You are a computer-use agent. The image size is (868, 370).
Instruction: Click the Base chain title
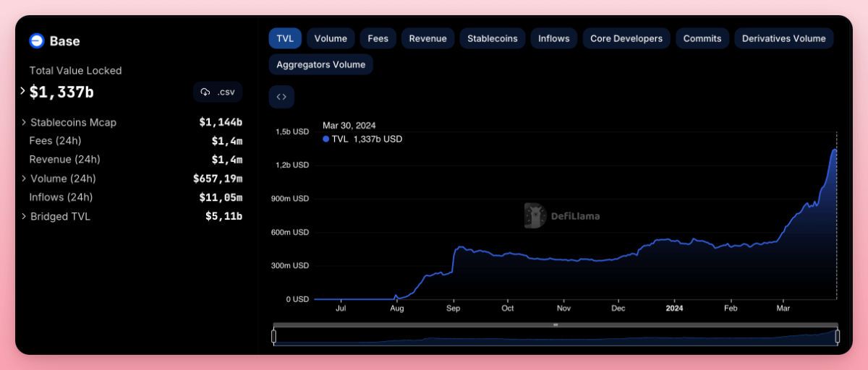[x=64, y=41]
